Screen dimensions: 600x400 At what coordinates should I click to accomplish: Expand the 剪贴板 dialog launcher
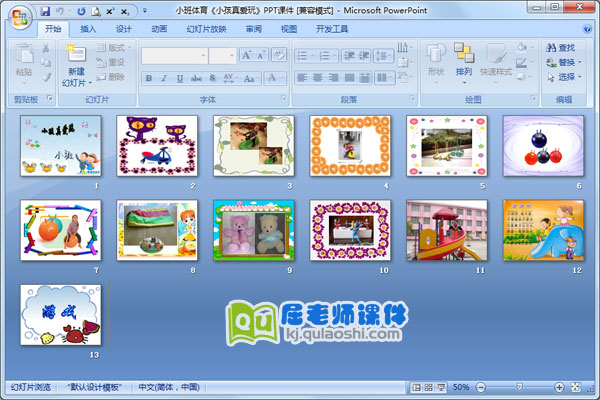point(50,98)
